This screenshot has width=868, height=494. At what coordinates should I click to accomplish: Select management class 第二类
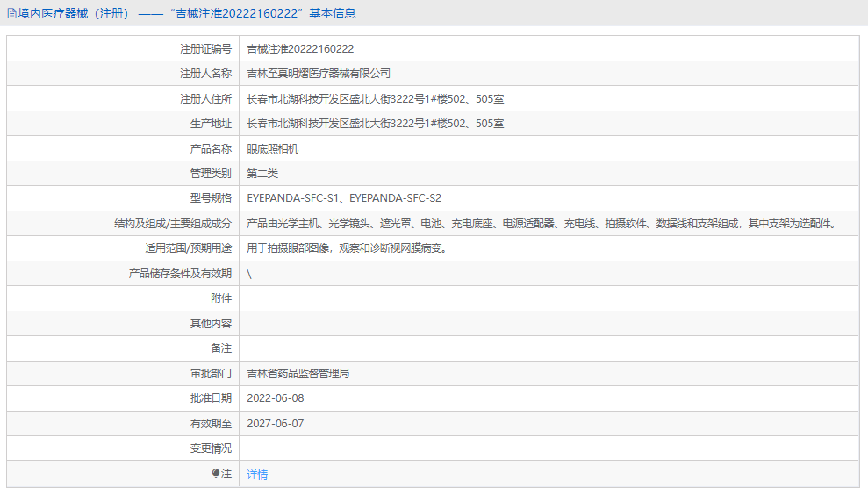[x=262, y=174]
